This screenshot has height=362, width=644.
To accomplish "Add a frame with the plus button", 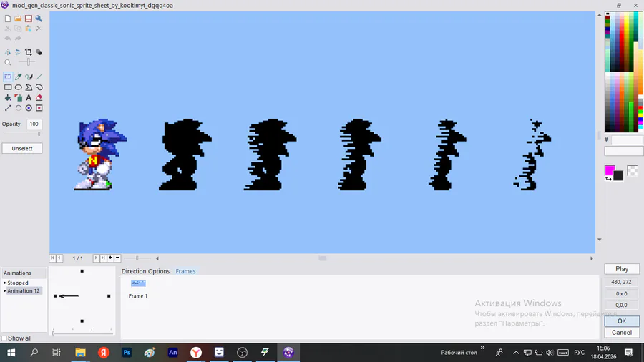I will pyautogui.click(x=110, y=258).
